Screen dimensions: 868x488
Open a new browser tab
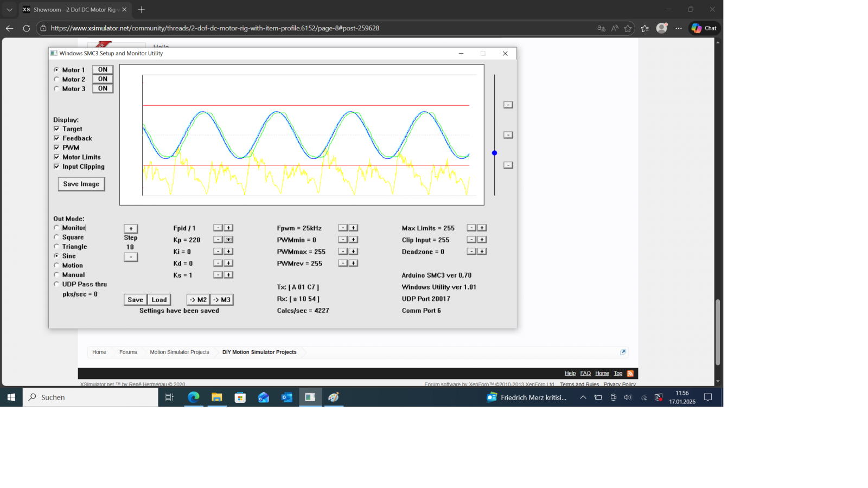[x=142, y=9]
